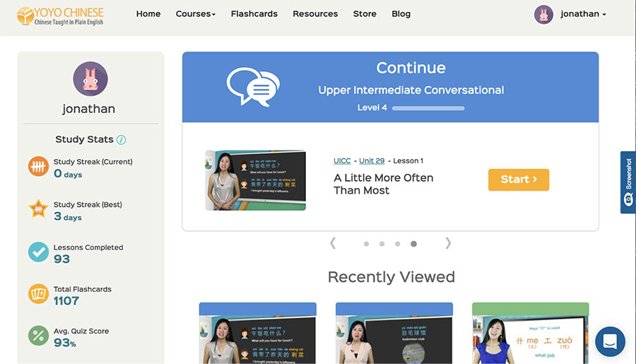Click the Total Flashcards value 1107

(66, 300)
